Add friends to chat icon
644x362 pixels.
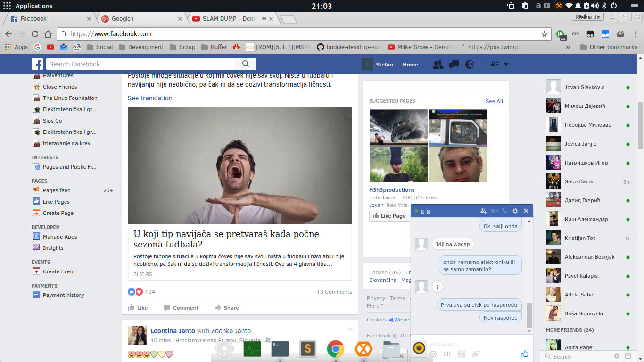(x=483, y=211)
